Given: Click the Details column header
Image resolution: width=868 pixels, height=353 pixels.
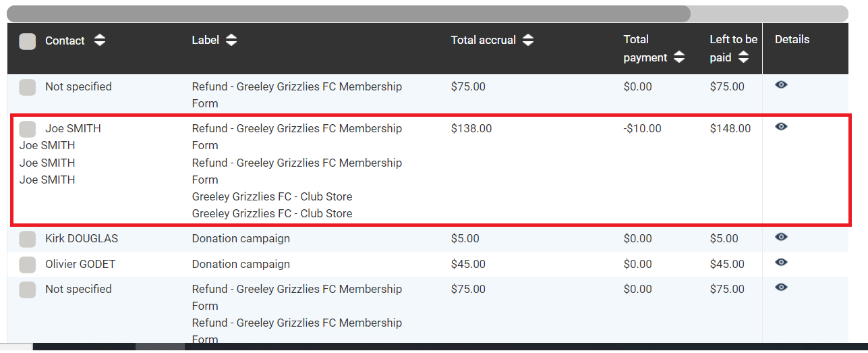Looking at the screenshot, I should point(792,40).
